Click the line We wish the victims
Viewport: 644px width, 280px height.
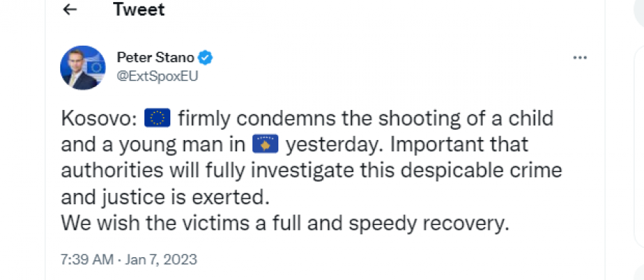tap(285, 224)
